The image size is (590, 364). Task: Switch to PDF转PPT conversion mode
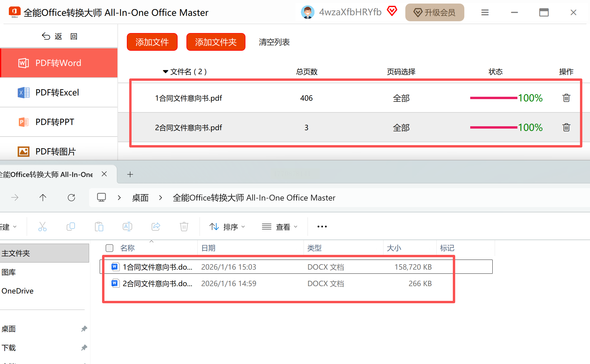(x=55, y=122)
